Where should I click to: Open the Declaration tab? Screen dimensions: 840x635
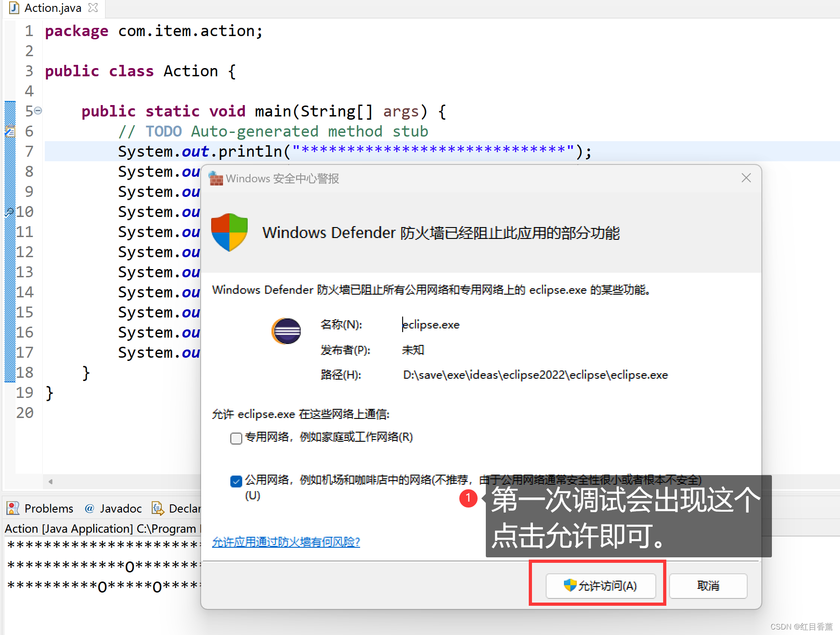coord(176,508)
